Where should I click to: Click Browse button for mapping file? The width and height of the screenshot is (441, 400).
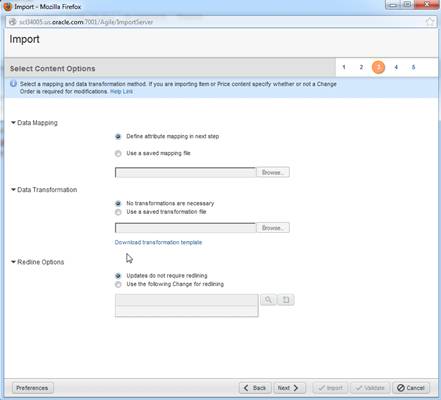click(273, 172)
